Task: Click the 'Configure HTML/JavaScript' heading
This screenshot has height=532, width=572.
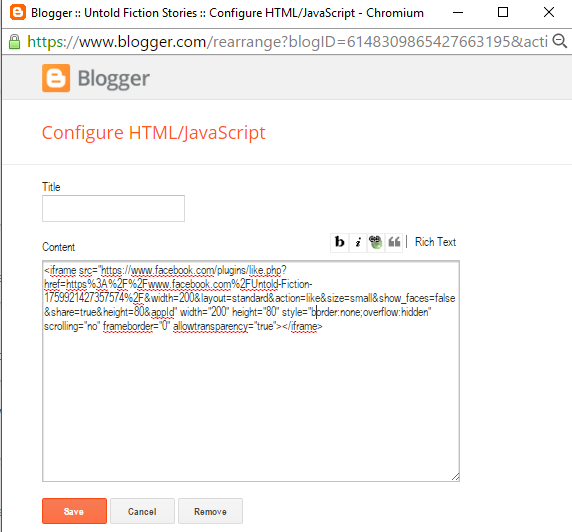Action: (x=154, y=133)
